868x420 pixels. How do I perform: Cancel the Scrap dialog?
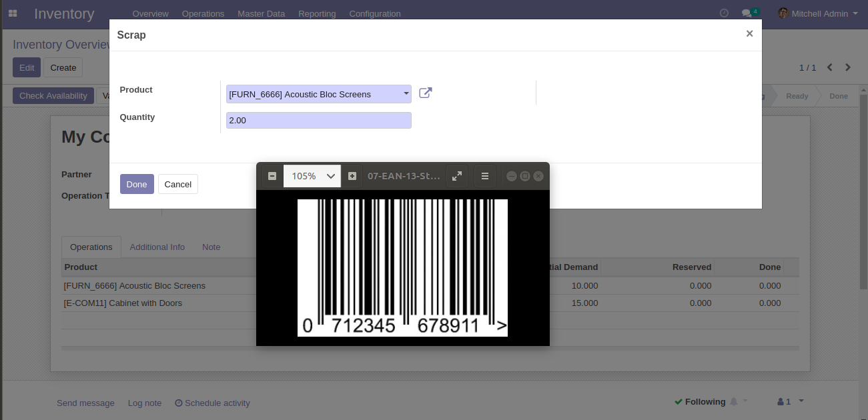(178, 184)
